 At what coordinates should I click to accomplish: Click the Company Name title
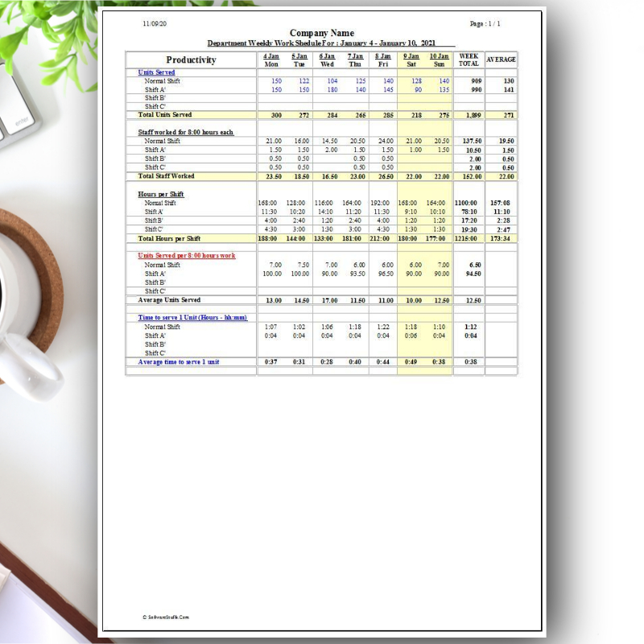coord(324,33)
